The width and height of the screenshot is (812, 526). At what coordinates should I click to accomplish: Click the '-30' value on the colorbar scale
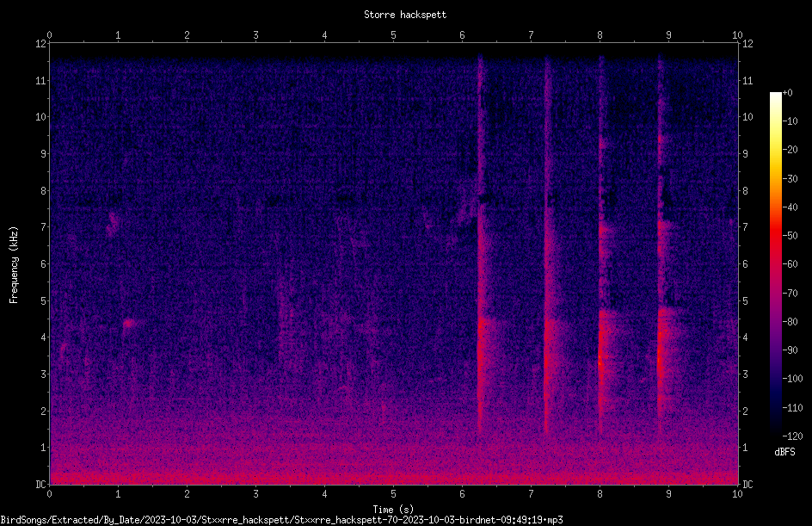pos(790,179)
